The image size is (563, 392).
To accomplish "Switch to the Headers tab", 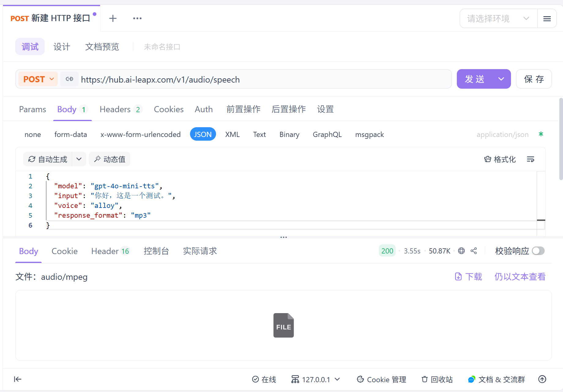I will [121, 109].
